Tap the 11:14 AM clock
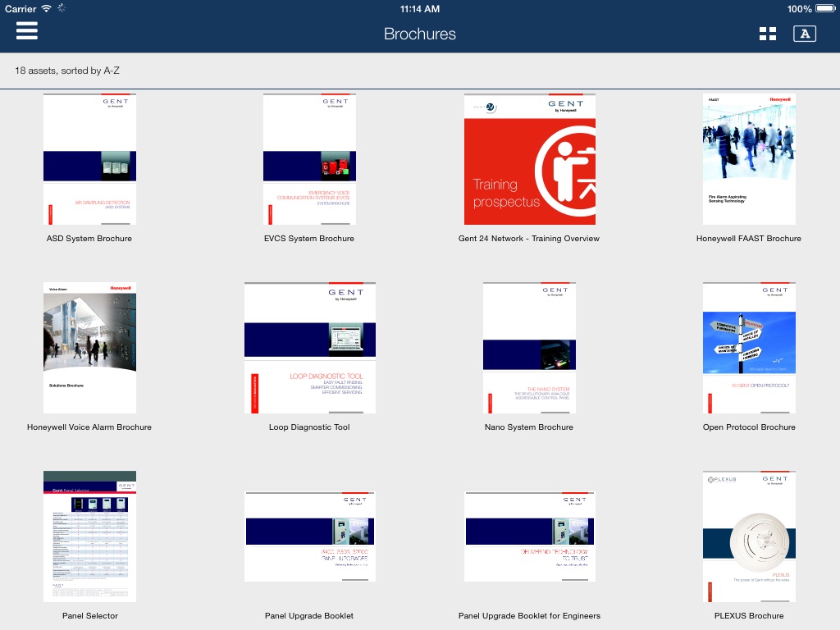Viewport: 840px width, 630px height. 420,8
